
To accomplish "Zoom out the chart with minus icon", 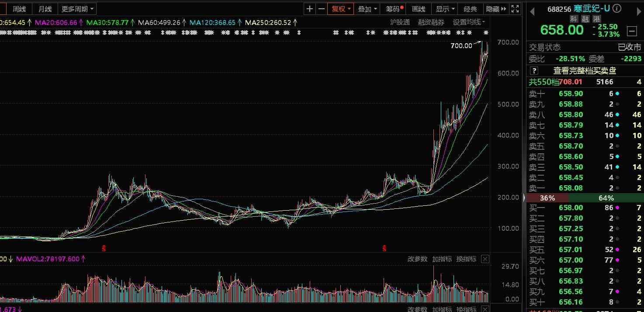I will [x=322, y=9].
